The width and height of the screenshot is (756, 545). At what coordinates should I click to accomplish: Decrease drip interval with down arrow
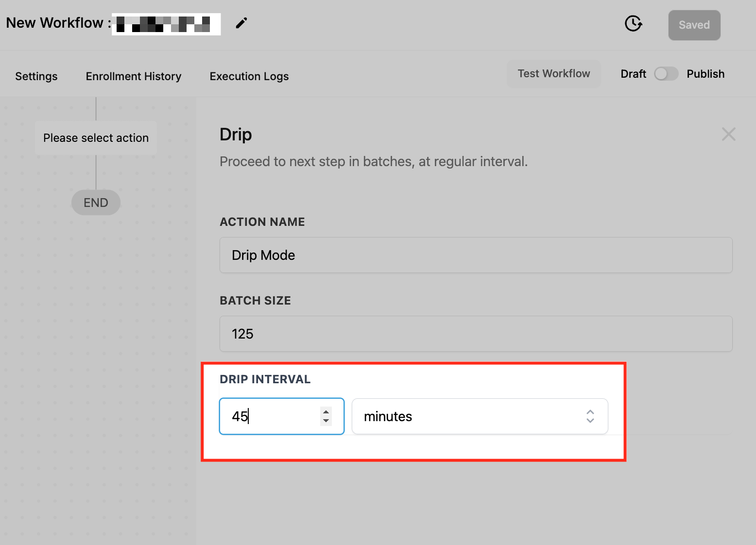[x=326, y=421]
